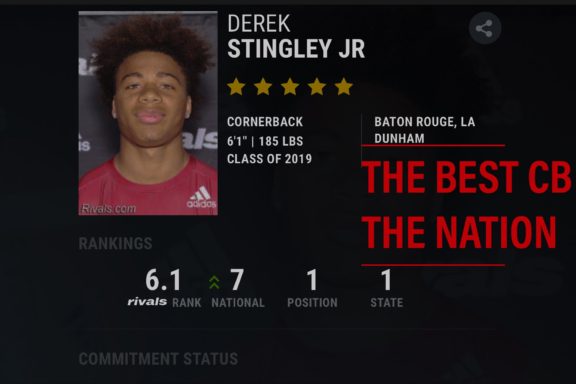Select the STINGLEY JR name heading

coord(296,49)
